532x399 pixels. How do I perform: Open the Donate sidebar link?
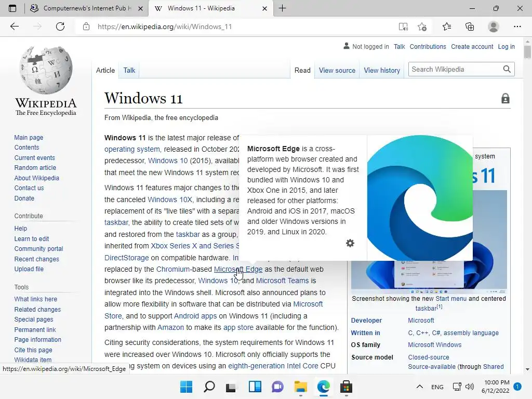coord(24,198)
